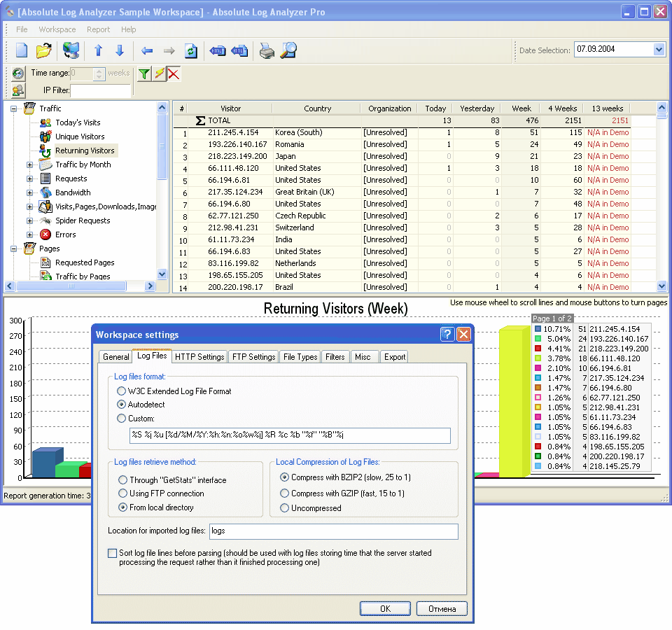The width and height of the screenshot is (672, 630).
Task: Click the New workspace blank page icon
Action: click(x=22, y=50)
